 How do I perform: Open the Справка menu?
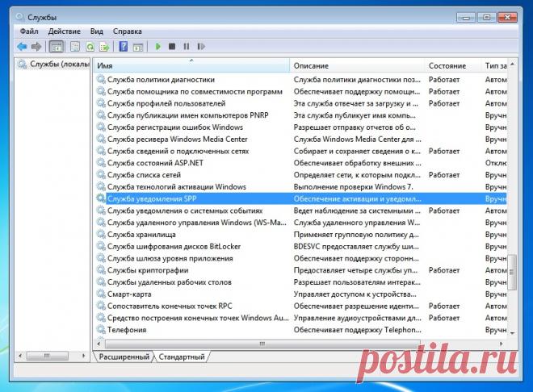[x=127, y=31]
